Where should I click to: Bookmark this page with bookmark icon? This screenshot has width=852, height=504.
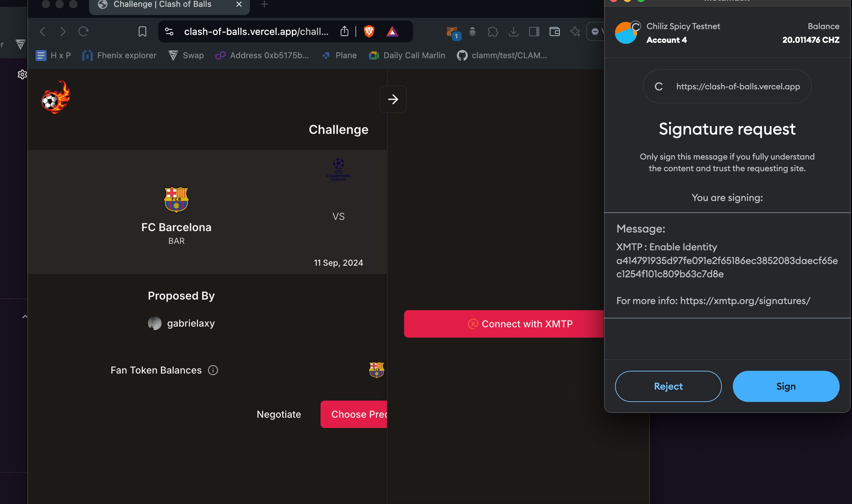coord(142,32)
